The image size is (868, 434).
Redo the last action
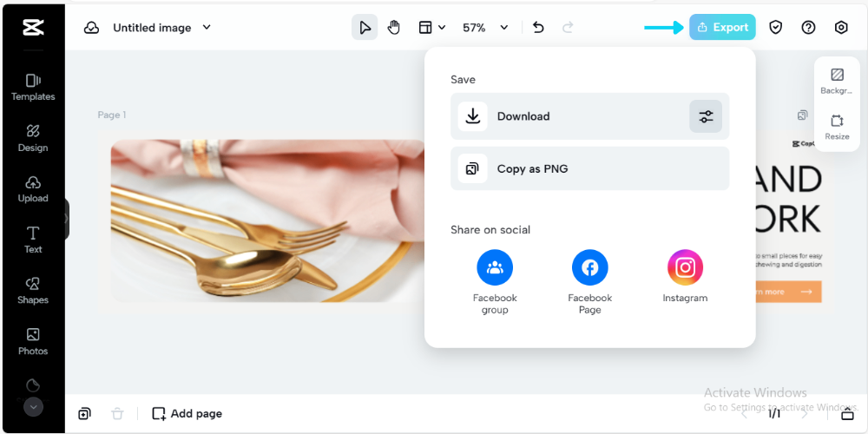click(x=568, y=28)
